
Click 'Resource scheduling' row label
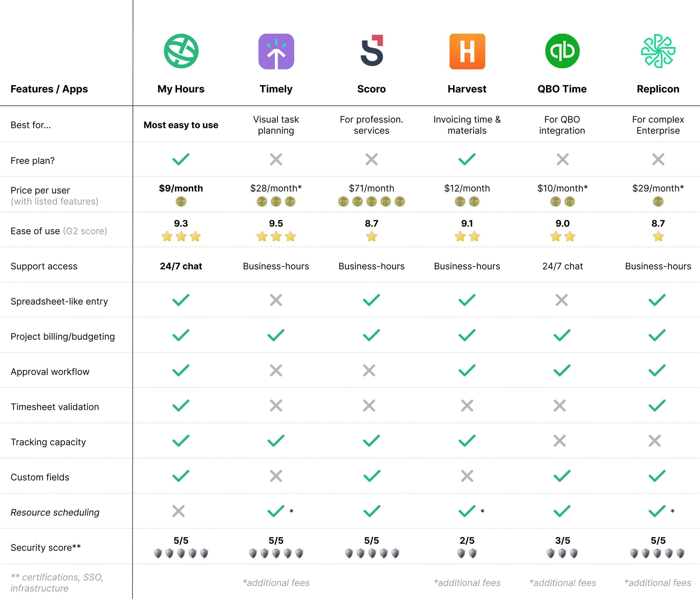pyautogui.click(x=55, y=512)
